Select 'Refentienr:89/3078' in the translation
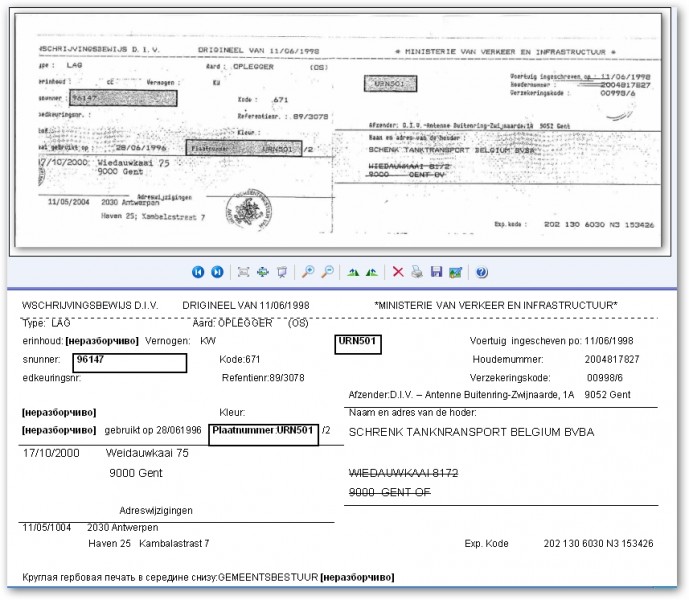 [263, 378]
